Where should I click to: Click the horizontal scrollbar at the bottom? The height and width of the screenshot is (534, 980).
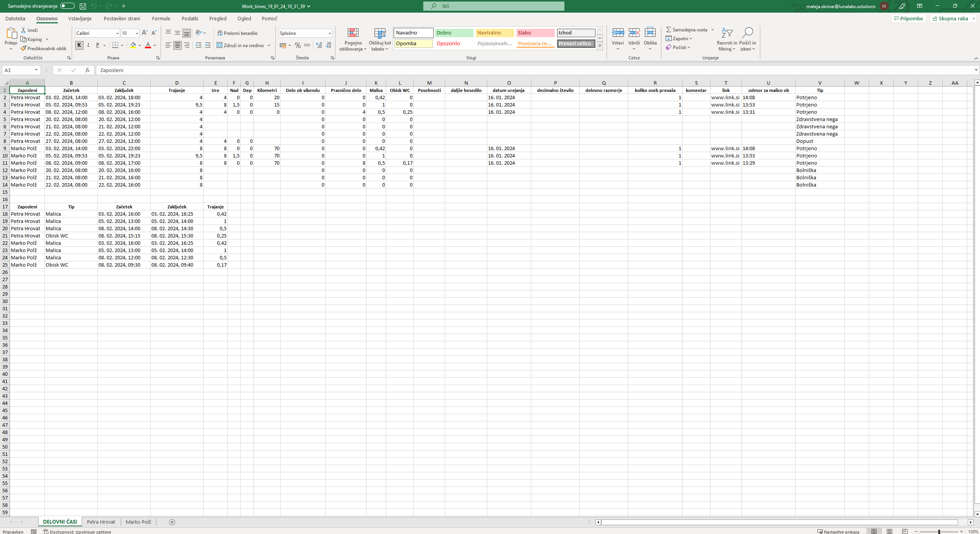point(779,522)
